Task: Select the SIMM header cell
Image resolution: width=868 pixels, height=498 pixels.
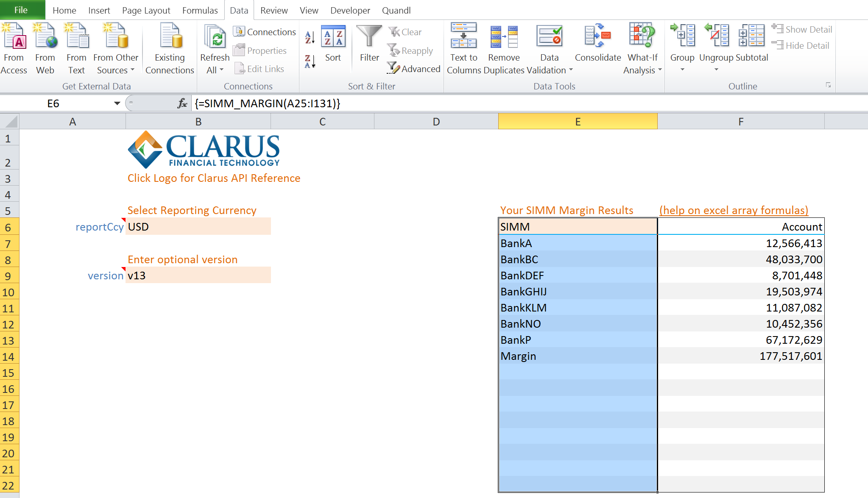Action: 578,226
